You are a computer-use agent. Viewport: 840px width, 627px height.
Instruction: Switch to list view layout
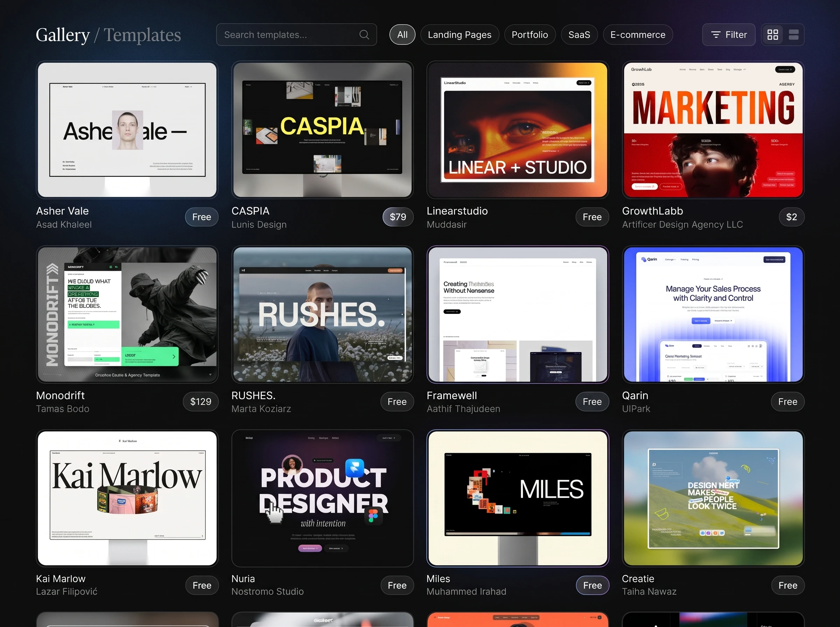coord(793,35)
